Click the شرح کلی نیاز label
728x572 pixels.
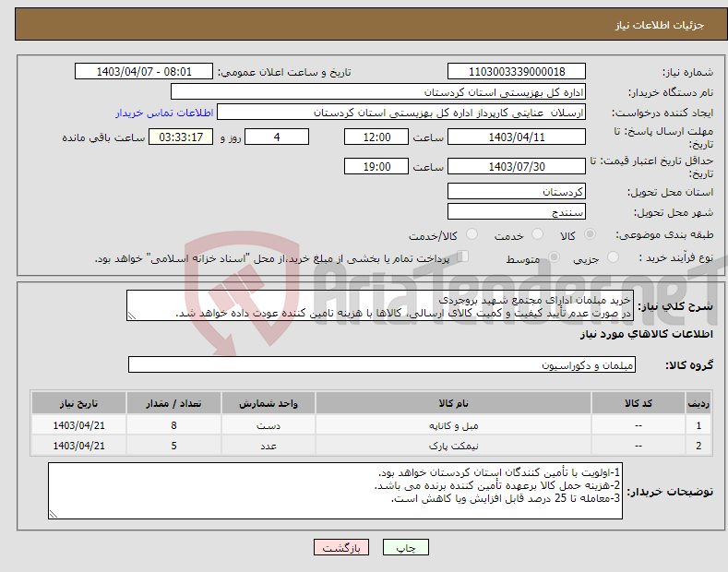point(675,306)
